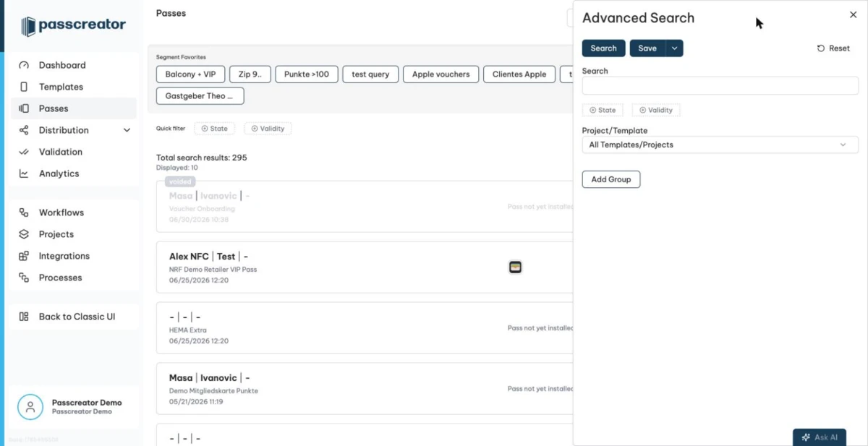Select the Balcony + VIP segment favorite
The image size is (868, 446).
tap(190, 74)
